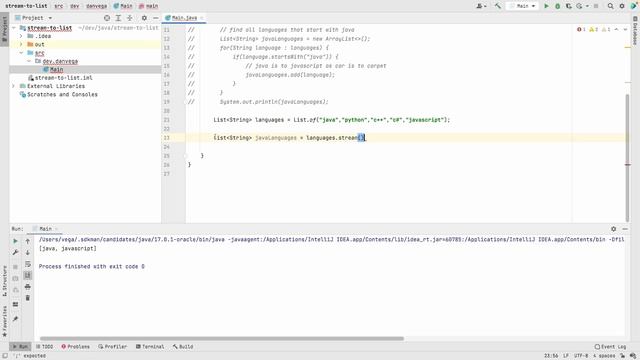This screenshot has width=640, height=360.
Task: Toggle Soft-Wrap in Run console
Action: click(x=28, y=264)
